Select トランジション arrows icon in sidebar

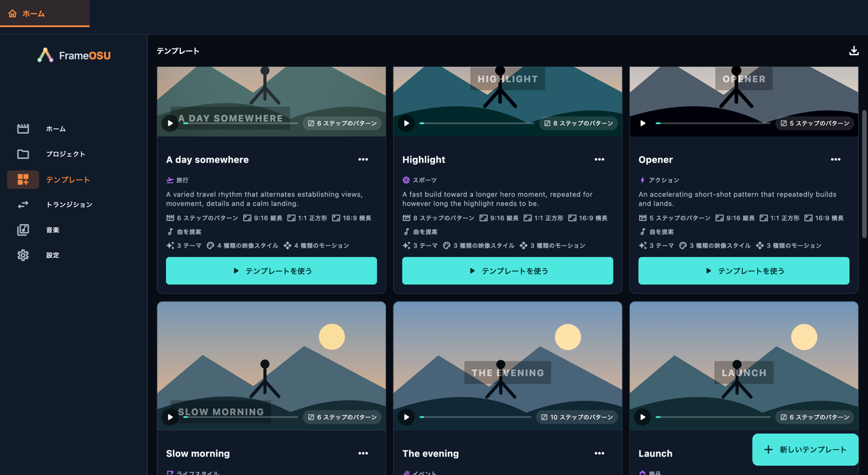coord(23,204)
